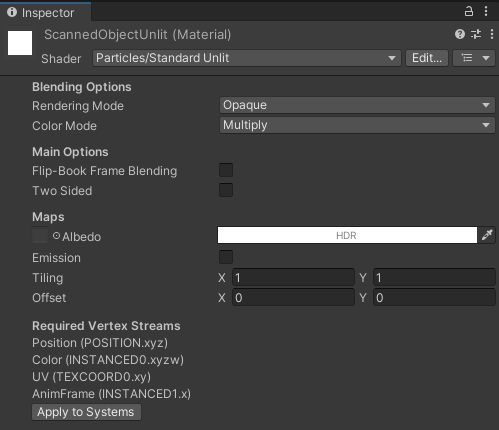Click the Offset Y input field
499x430 pixels.
[x=434, y=297]
